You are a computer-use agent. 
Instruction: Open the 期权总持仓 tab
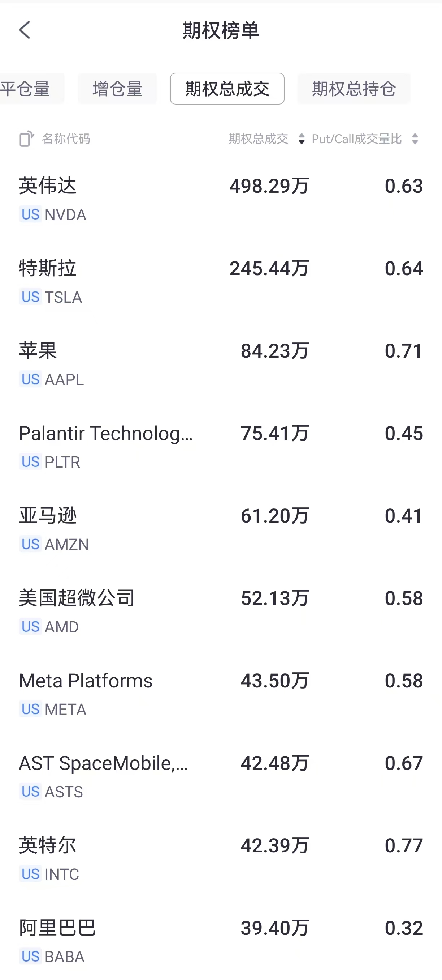coord(354,89)
